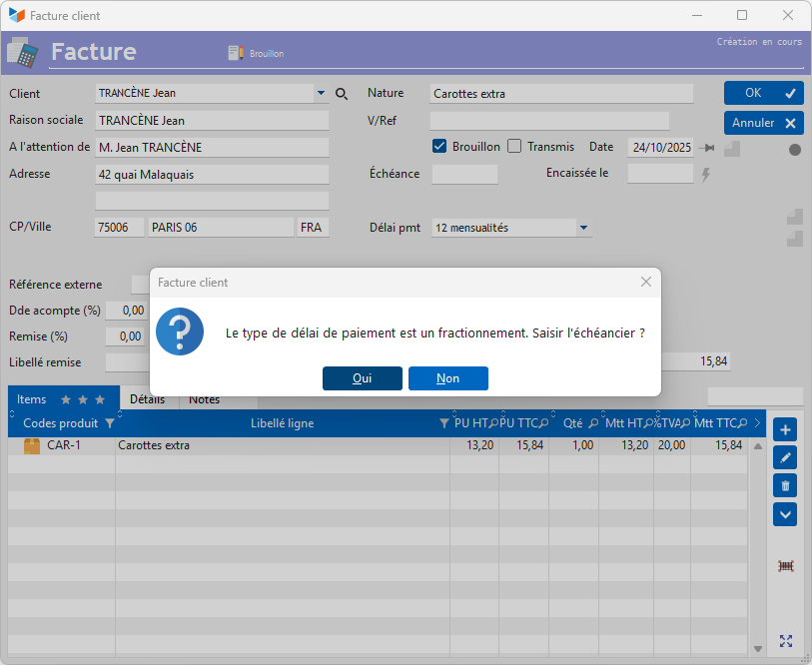Expand the Délai pmt dropdown

(583, 228)
